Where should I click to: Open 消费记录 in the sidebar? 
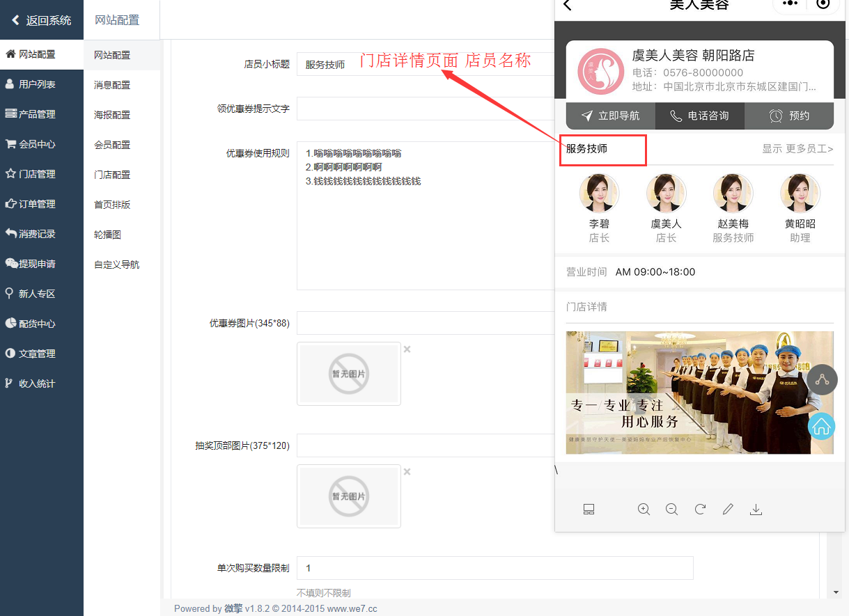pyautogui.click(x=42, y=234)
